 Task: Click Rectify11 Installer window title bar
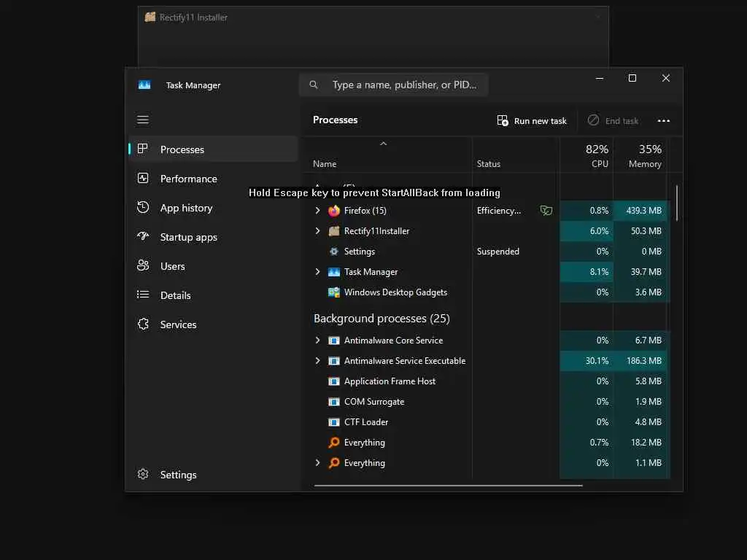click(373, 17)
